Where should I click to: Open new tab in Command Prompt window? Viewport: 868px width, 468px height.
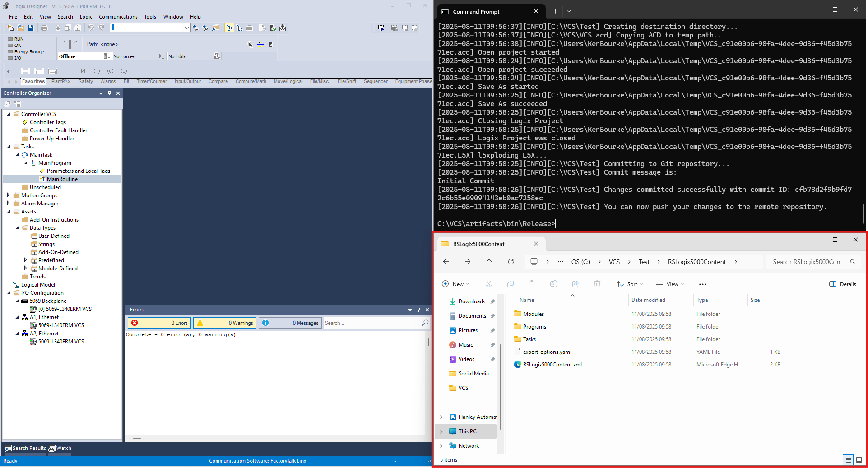[x=555, y=11]
